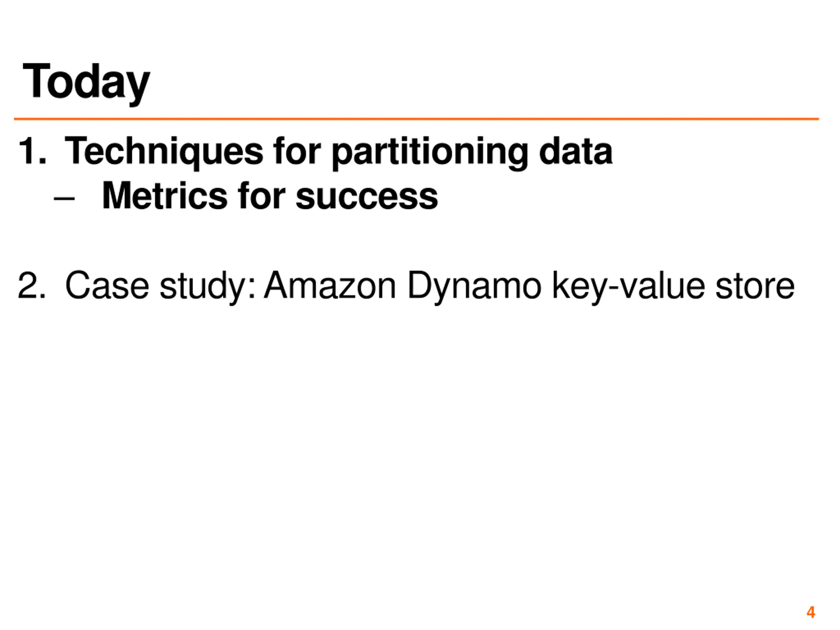Click the word "Amazon" in item two
The height and width of the screenshot is (630, 840).
point(330,285)
